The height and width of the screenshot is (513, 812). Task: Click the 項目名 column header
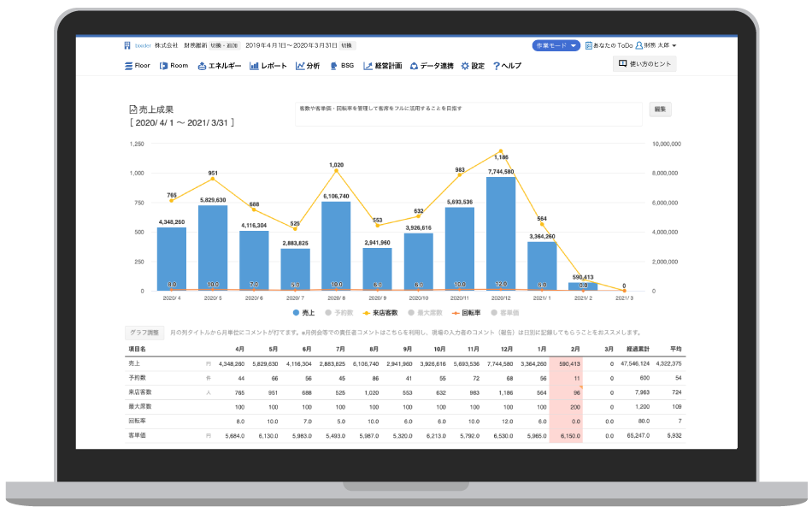[x=138, y=349]
